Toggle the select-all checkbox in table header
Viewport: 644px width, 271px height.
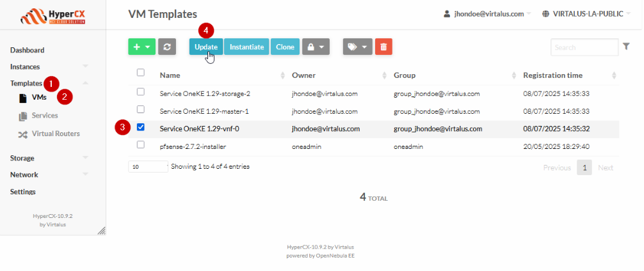click(141, 72)
